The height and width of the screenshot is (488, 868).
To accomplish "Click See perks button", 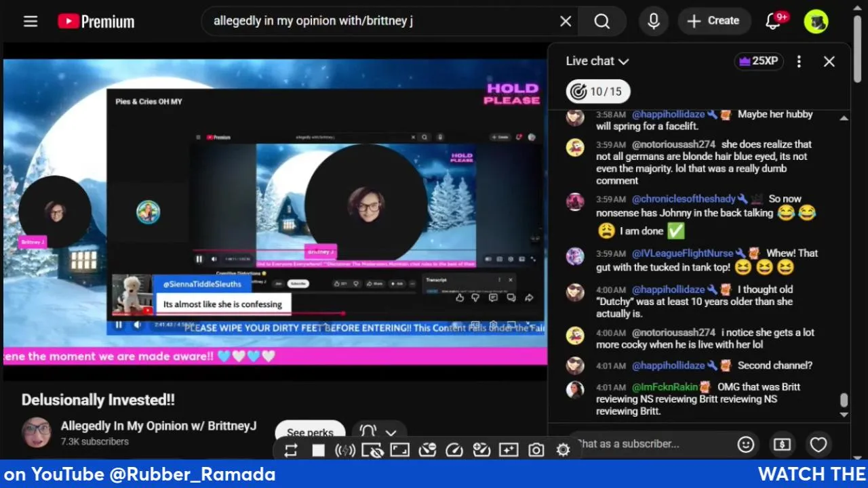I will (310, 432).
